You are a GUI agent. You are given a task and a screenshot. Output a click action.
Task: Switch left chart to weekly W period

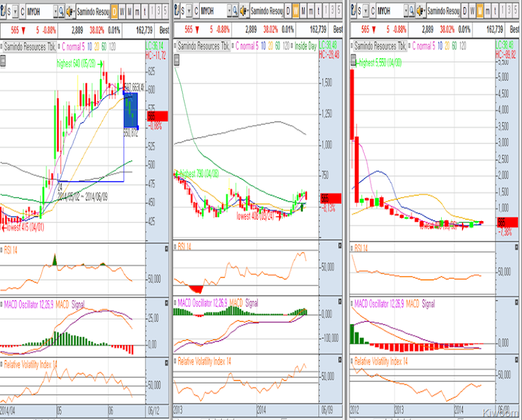(122, 12)
